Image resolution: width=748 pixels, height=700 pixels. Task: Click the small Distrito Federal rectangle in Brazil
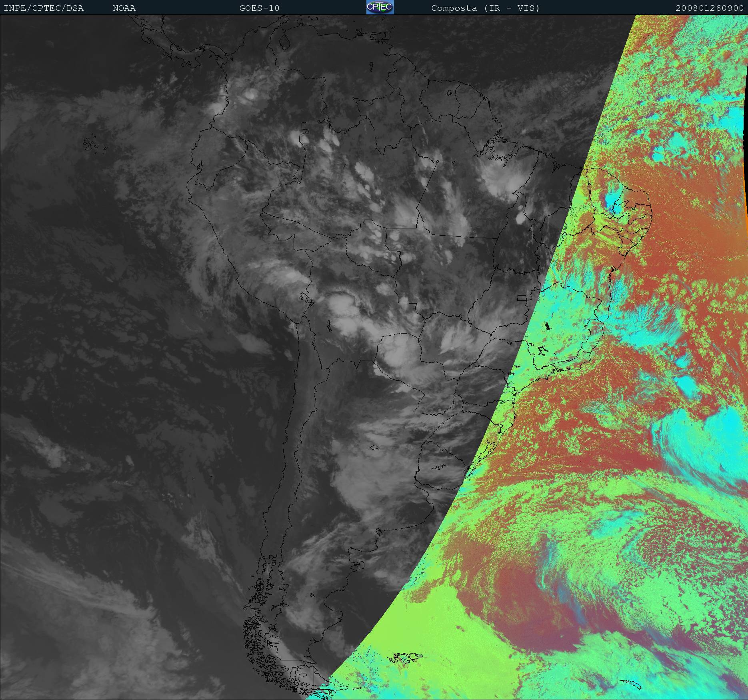522,298
